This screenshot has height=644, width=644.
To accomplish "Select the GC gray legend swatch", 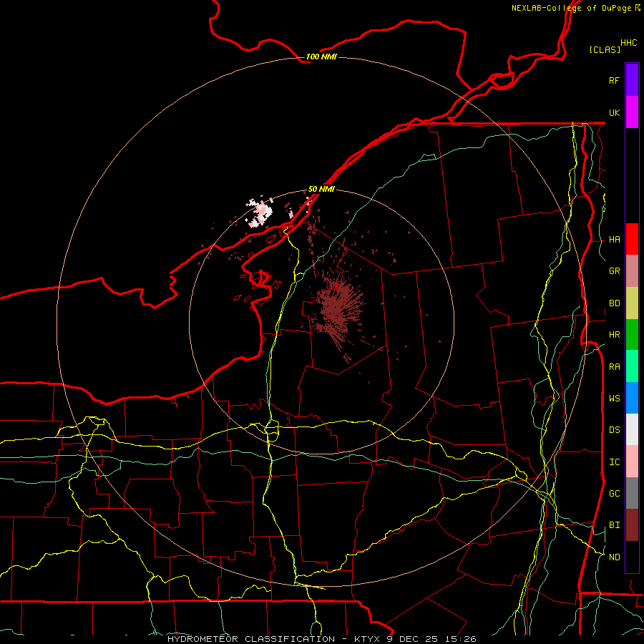I will 632,493.
